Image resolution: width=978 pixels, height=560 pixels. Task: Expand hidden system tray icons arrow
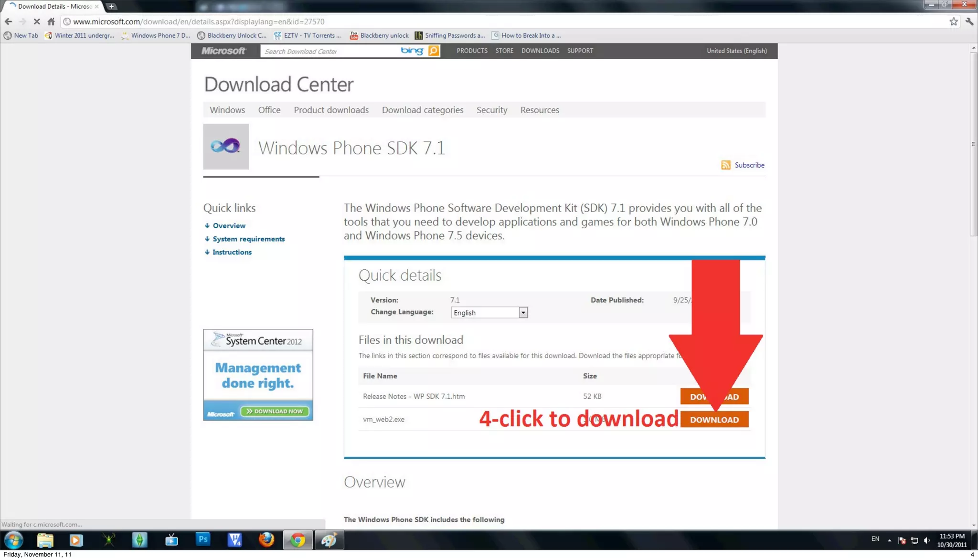[x=889, y=540]
